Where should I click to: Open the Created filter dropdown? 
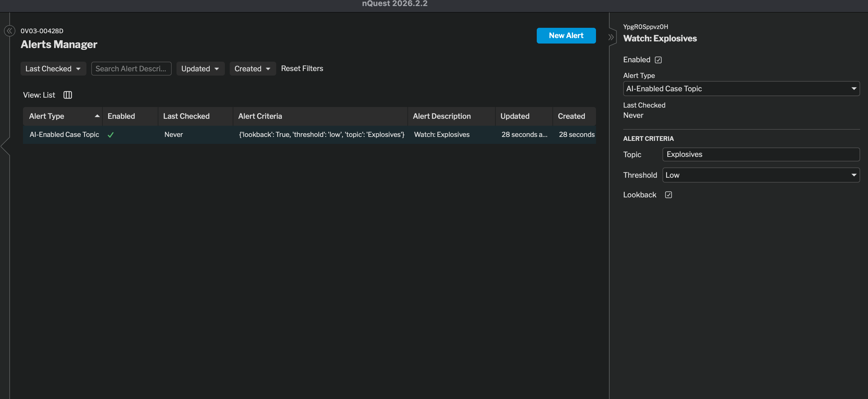click(x=253, y=69)
